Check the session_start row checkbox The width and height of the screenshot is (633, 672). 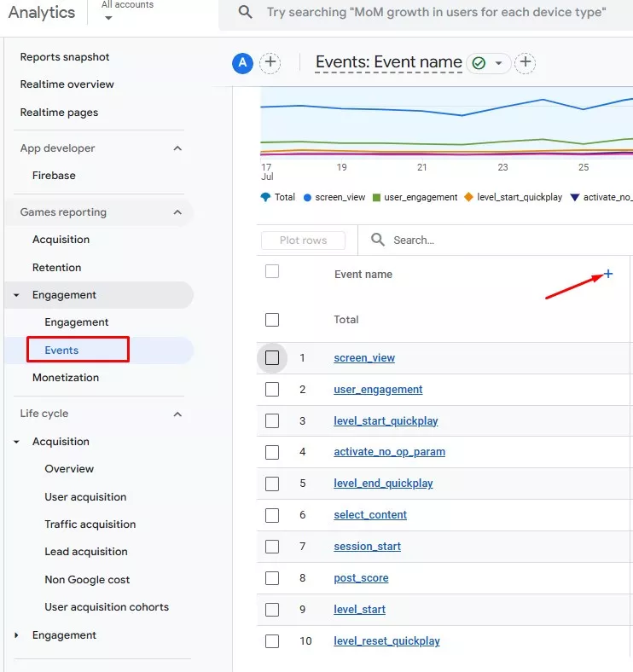(272, 547)
